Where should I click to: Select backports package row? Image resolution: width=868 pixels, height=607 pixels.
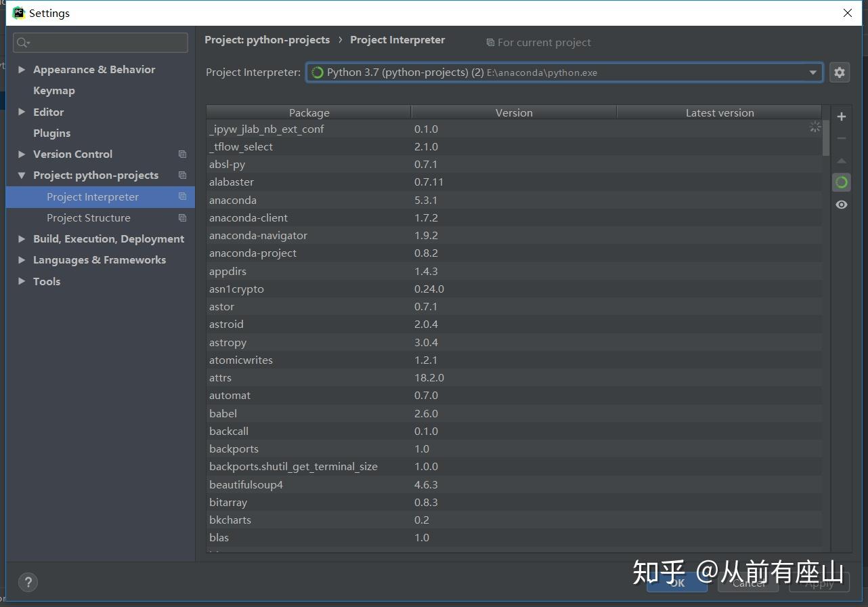(x=514, y=448)
